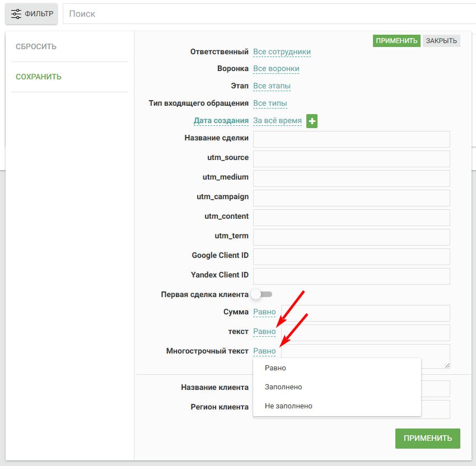The height and width of the screenshot is (466, 476).
Task: Click the "Сбросить" reset link
Action: tap(36, 46)
